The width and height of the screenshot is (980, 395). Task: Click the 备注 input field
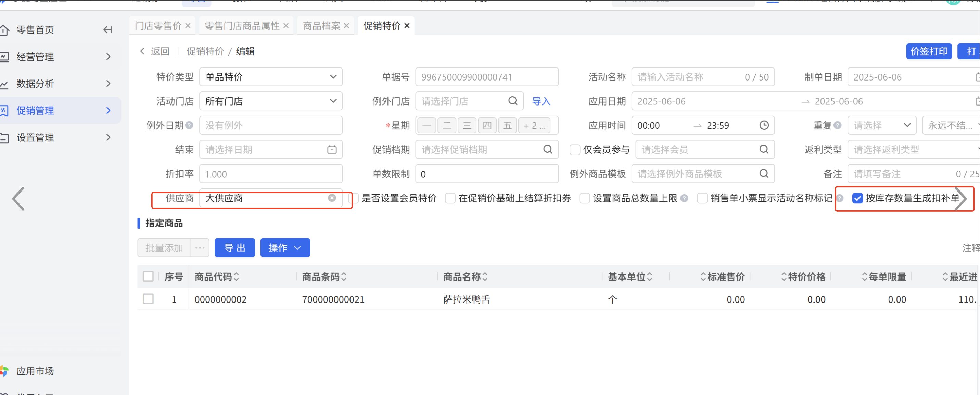914,174
